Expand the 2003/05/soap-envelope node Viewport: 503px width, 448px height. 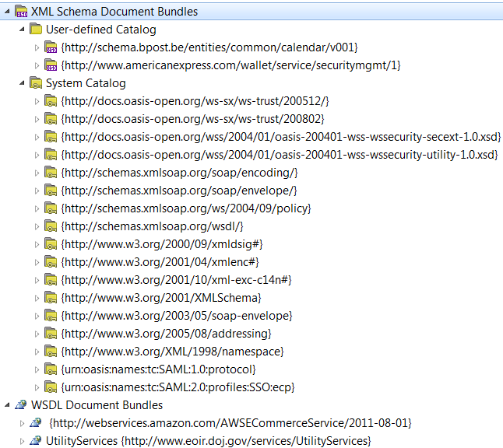click(x=37, y=317)
